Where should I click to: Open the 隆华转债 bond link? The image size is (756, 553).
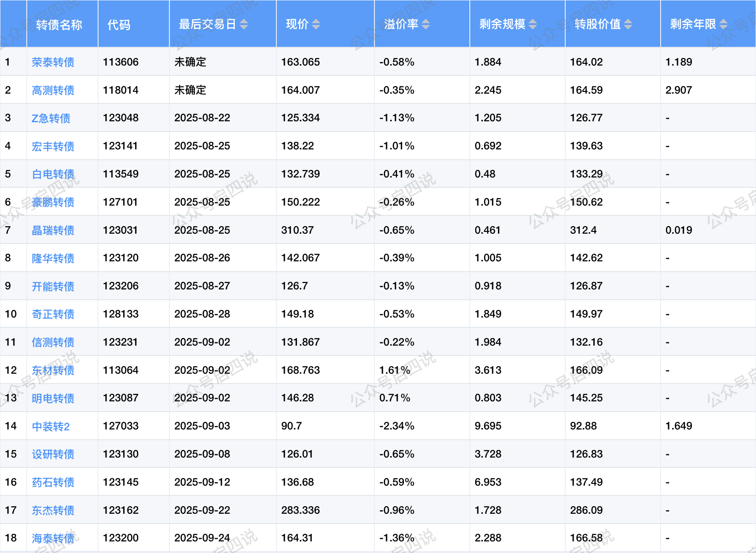(53, 258)
